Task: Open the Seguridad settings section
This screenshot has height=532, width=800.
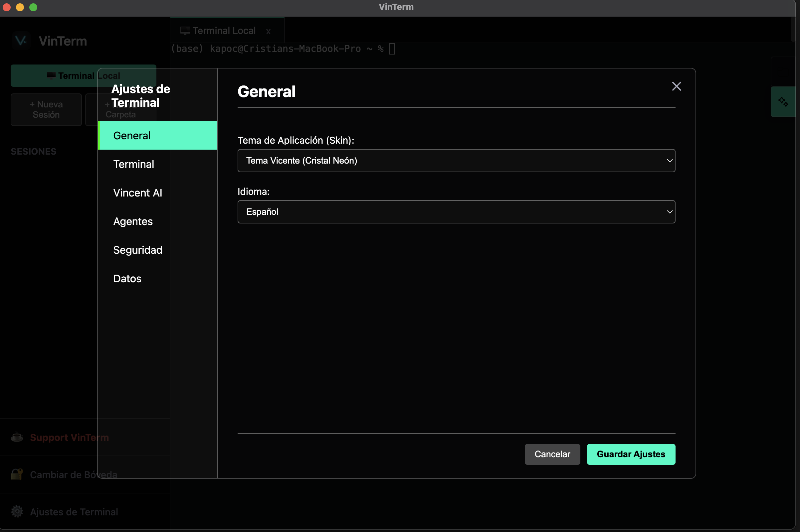Action: [x=157, y=250]
